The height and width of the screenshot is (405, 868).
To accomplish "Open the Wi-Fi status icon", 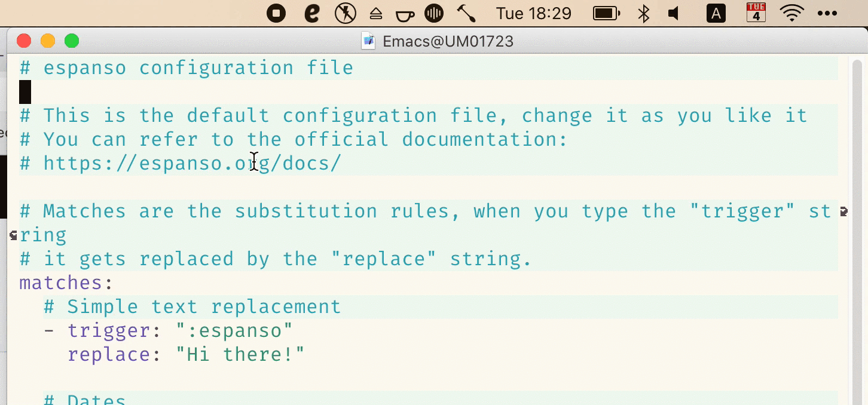I will point(792,13).
